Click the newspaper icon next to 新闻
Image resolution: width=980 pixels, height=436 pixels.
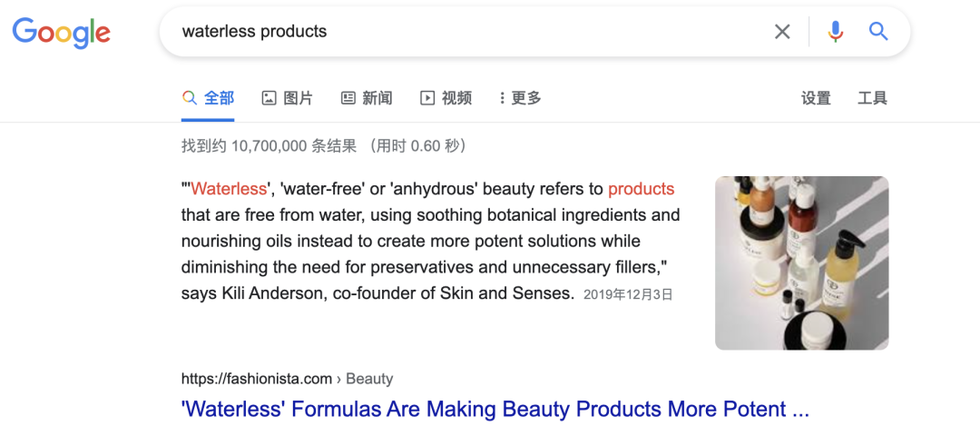pyautogui.click(x=348, y=98)
